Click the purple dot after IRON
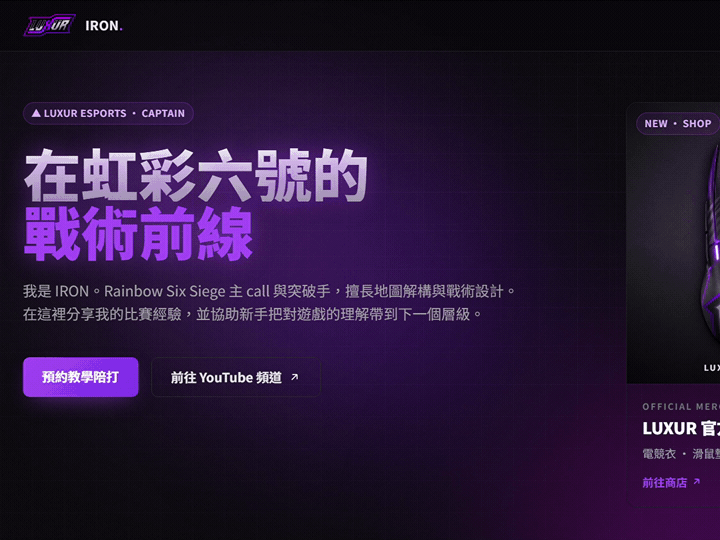The image size is (720, 540). (121, 30)
